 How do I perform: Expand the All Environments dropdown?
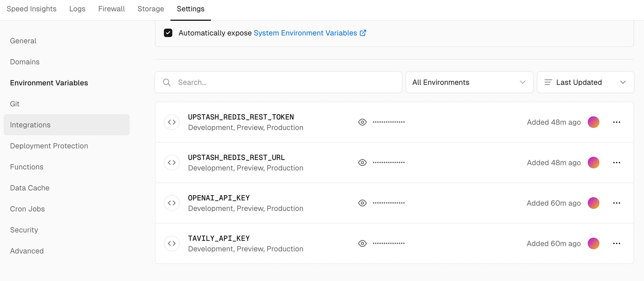(469, 82)
